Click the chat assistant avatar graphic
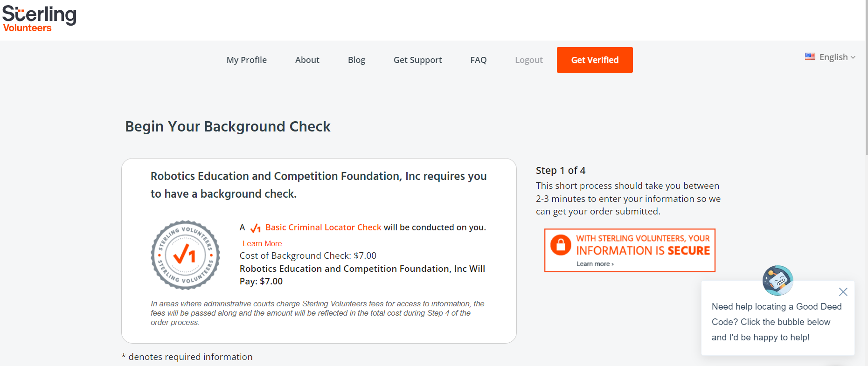 [x=778, y=280]
